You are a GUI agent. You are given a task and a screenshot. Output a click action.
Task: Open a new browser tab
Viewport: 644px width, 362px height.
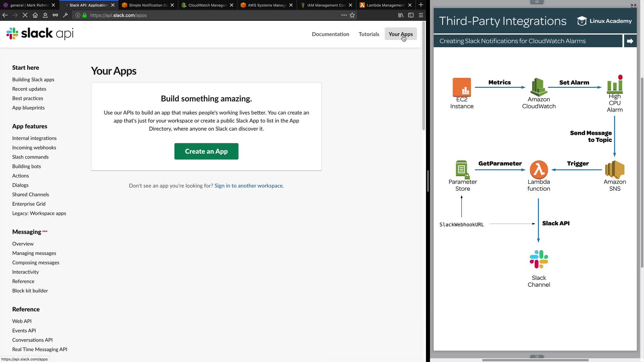[x=421, y=5]
